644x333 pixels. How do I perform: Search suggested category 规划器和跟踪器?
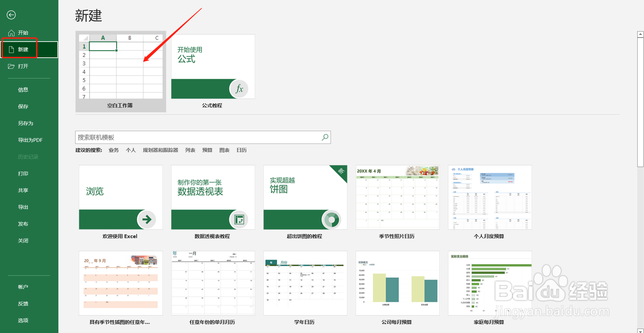160,150
